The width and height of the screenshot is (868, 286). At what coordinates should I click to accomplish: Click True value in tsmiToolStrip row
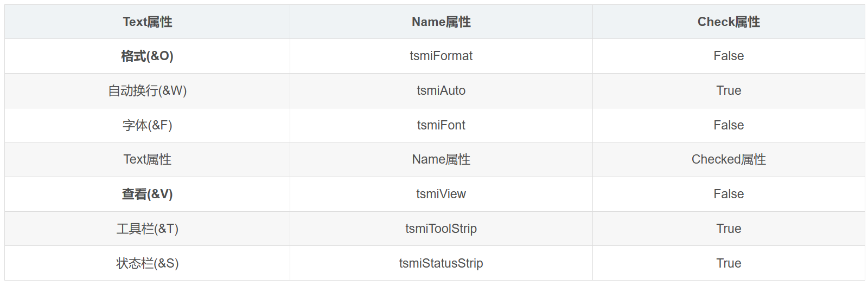(729, 229)
